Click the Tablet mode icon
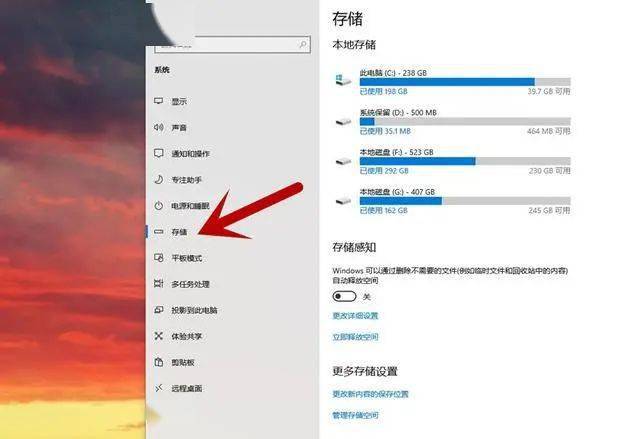This screenshot has width=640, height=439. pos(159,258)
